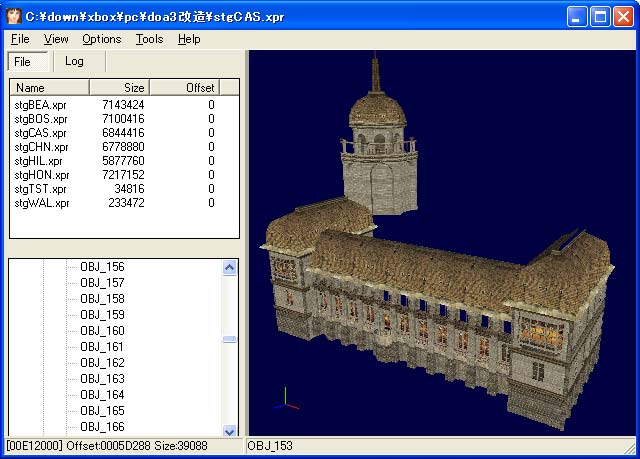Click the size value 6844416

[123, 133]
